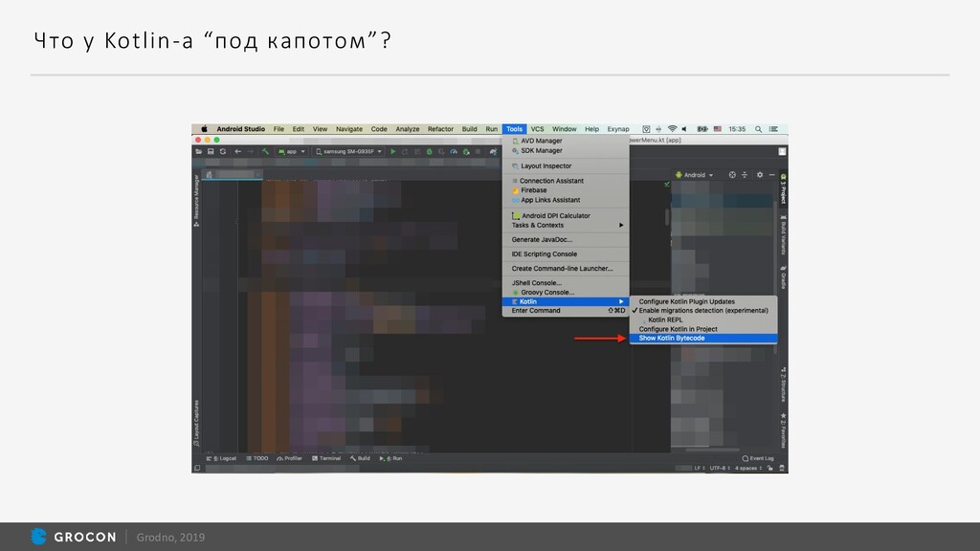This screenshot has height=551, width=980.
Task: Open Connection Assistant
Action: [566, 181]
